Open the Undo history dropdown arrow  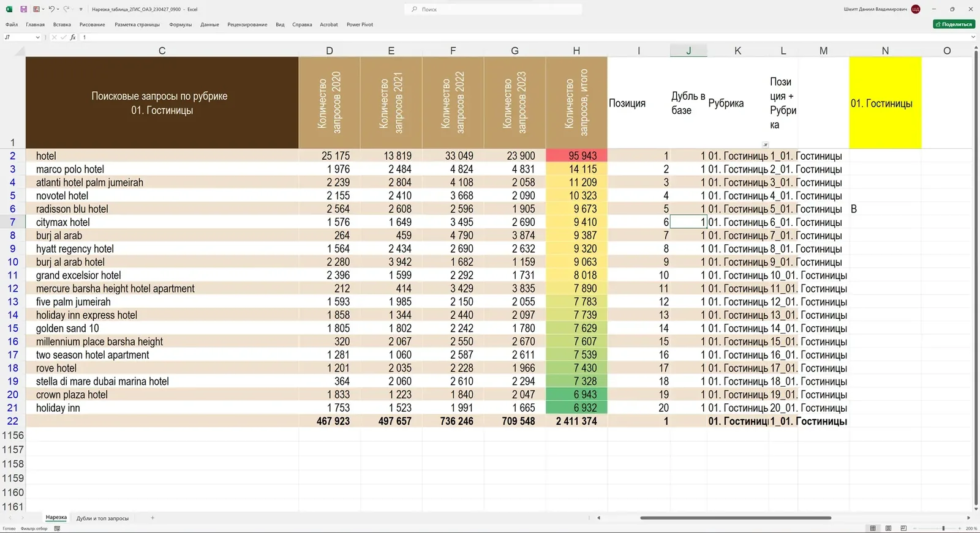click(58, 9)
